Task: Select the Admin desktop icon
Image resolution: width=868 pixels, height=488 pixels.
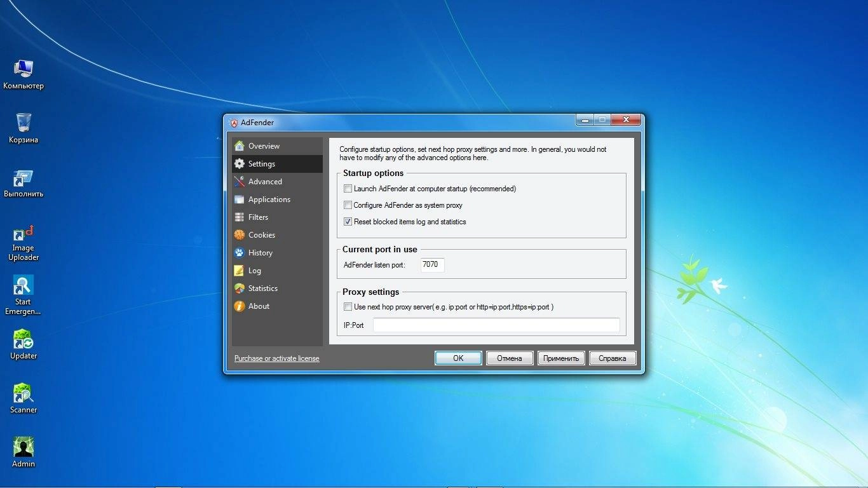Action: click(24, 453)
